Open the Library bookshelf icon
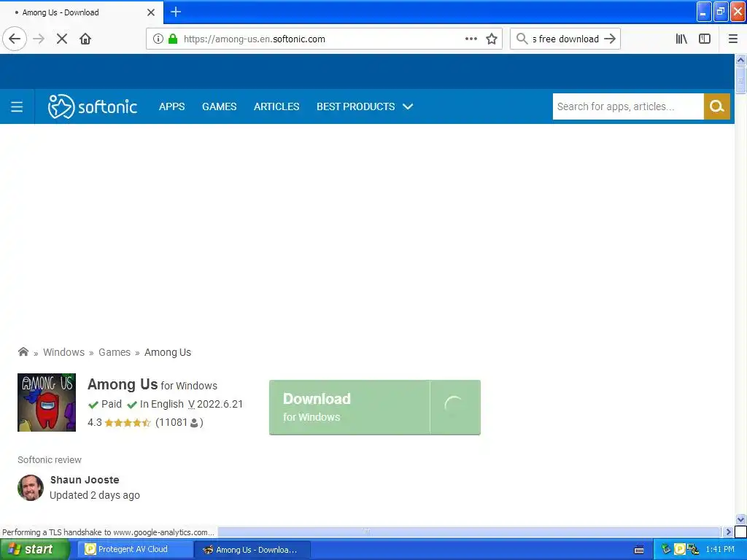 (x=681, y=39)
